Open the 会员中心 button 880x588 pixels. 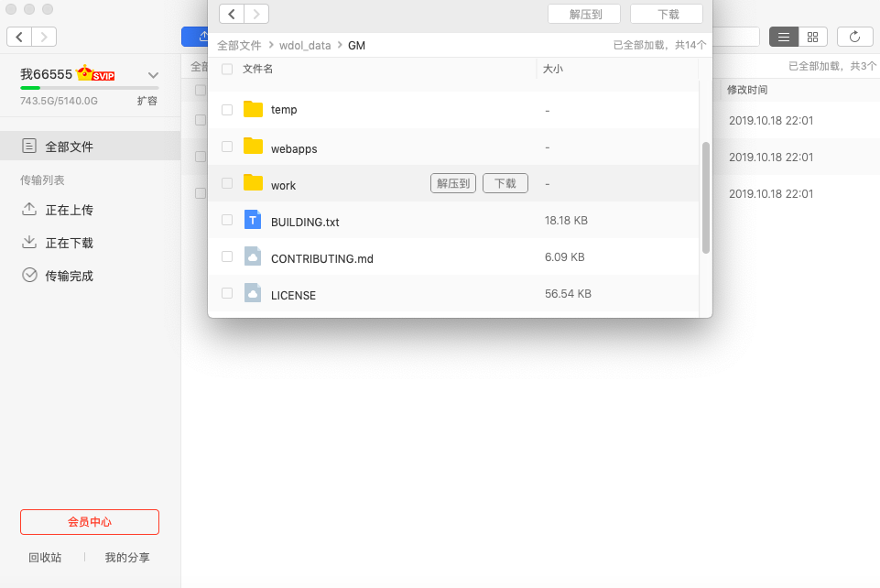tap(90, 522)
